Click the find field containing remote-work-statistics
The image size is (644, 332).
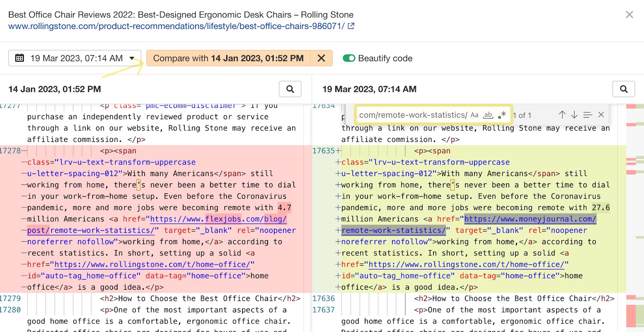[412, 115]
